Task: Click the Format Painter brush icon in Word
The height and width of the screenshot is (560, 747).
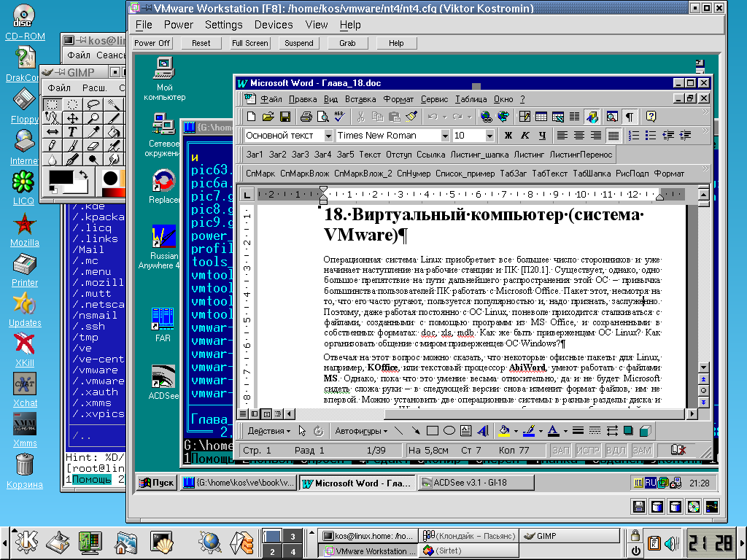Action: 411,117
